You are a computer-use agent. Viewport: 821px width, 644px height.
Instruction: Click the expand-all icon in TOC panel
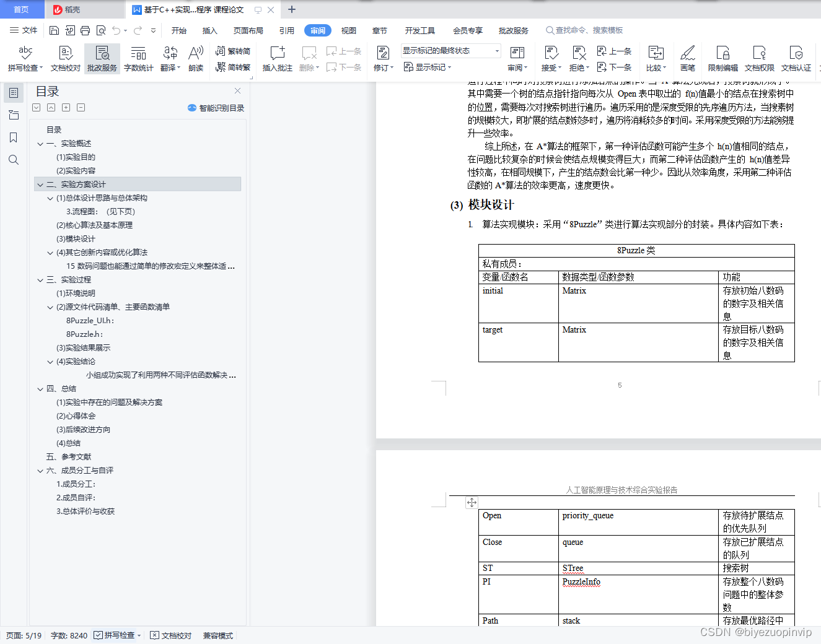(x=66, y=108)
